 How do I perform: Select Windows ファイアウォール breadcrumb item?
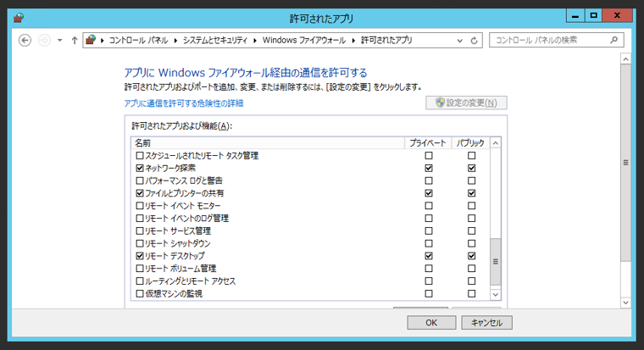(x=304, y=41)
